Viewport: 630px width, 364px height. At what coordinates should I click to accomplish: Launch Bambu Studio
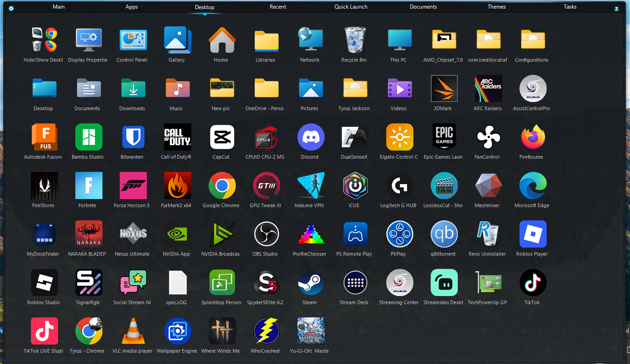88,137
